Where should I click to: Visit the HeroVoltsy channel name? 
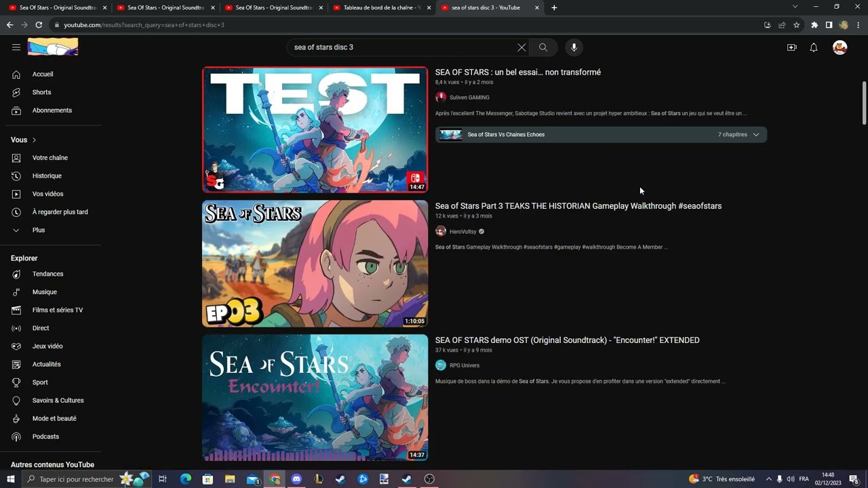point(463,232)
